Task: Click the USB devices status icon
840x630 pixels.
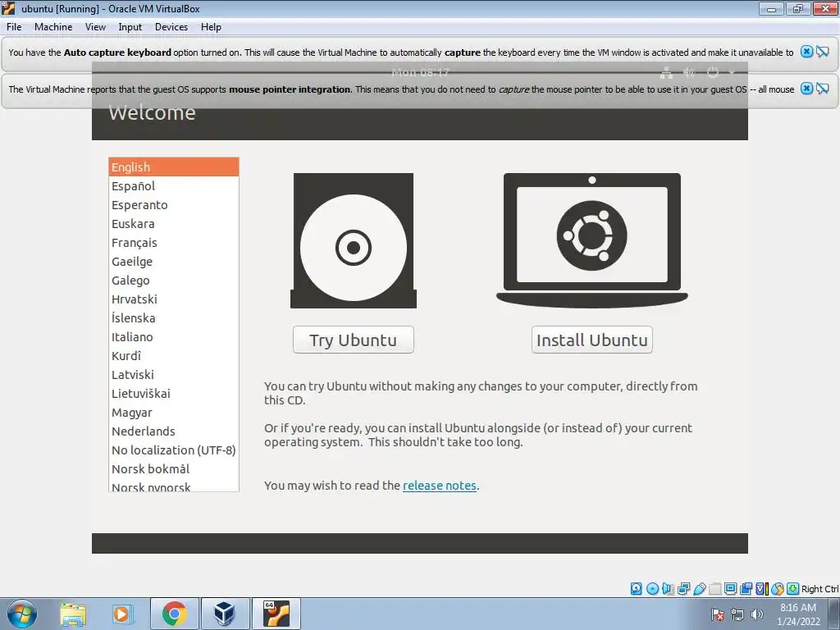Action: pos(699,589)
